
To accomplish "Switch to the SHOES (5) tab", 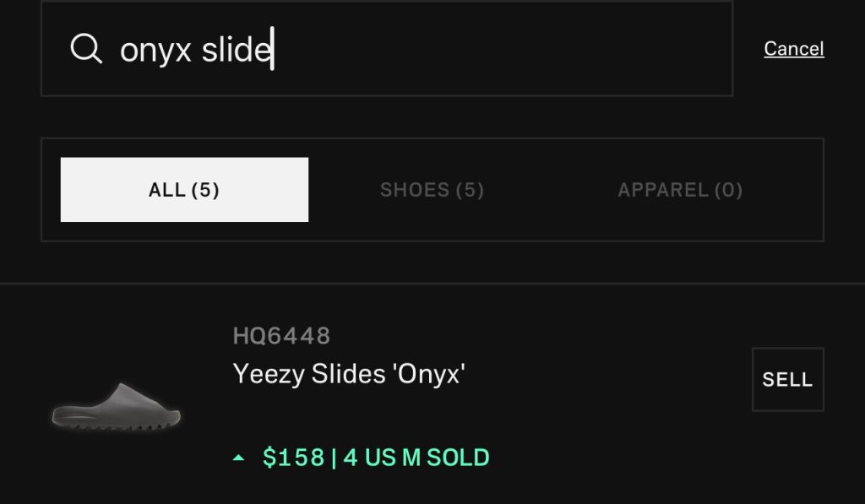I will tap(432, 190).
